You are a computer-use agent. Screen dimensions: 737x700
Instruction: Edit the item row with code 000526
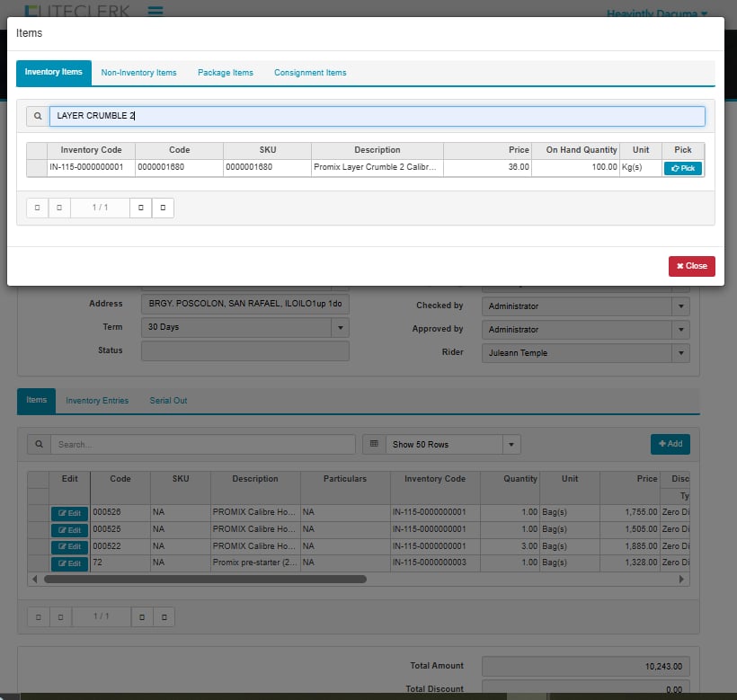69,512
